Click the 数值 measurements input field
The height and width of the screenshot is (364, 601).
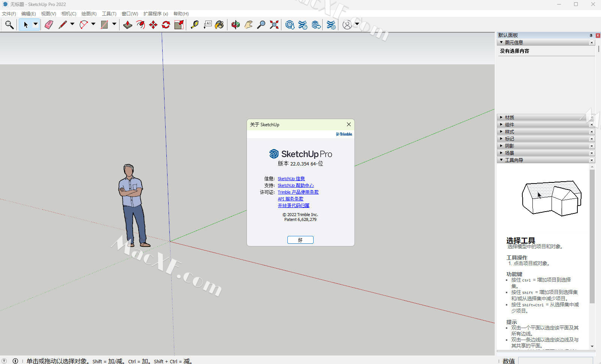[556, 361]
